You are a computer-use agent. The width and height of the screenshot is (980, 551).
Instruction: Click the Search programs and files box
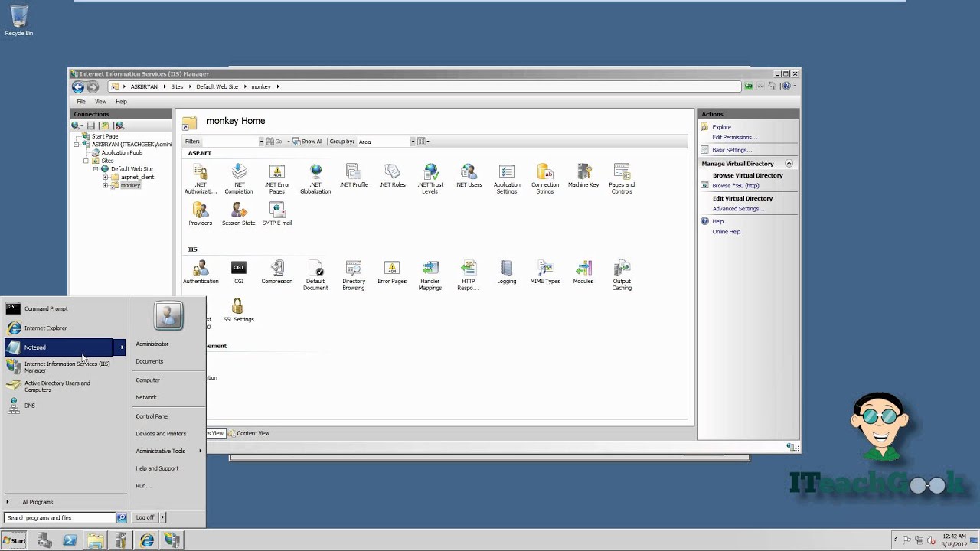coord(60,518)
